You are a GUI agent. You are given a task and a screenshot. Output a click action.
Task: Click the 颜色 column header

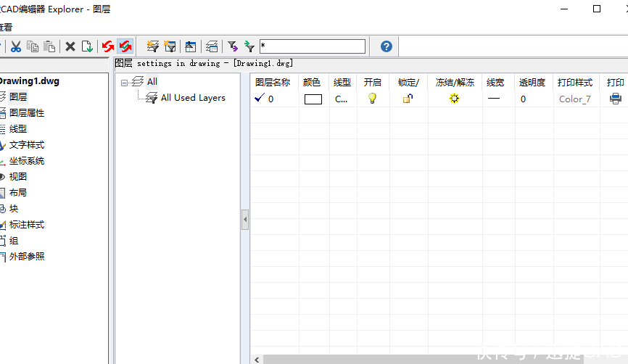pos(312,83)
